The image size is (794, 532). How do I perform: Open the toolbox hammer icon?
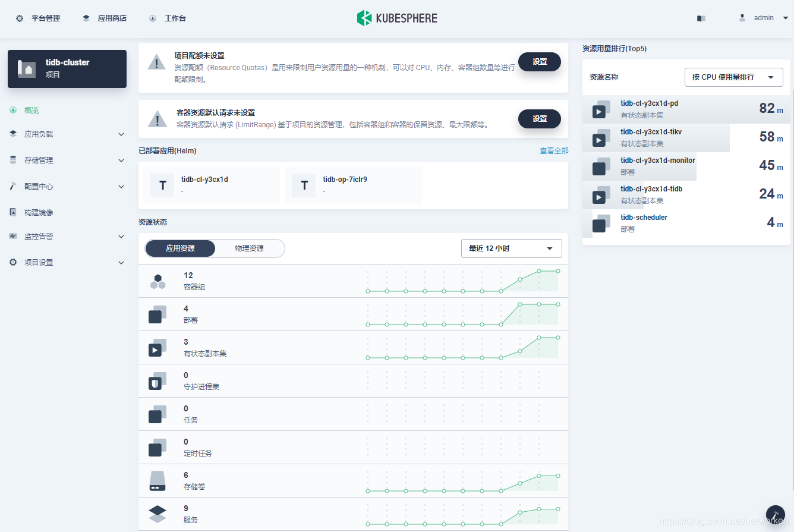point(776,515)
